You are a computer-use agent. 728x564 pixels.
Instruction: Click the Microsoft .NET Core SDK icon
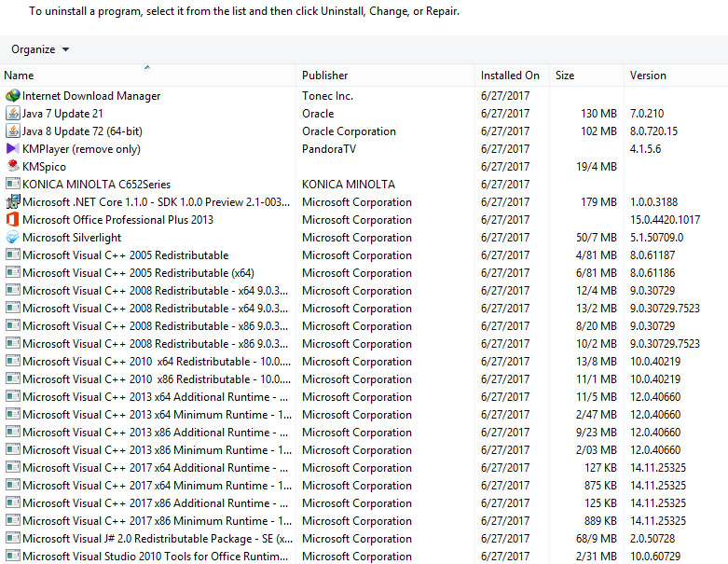tap(12, 201)
